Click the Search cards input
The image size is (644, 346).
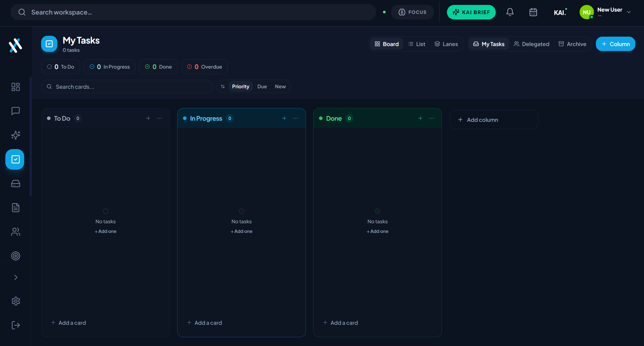click(x=127, y=86)
